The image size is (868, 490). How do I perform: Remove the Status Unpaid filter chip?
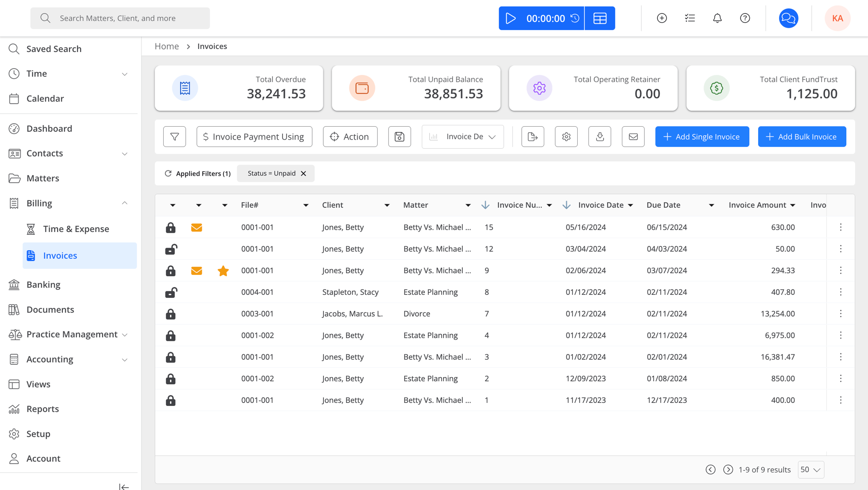click(x=303, y=173)
